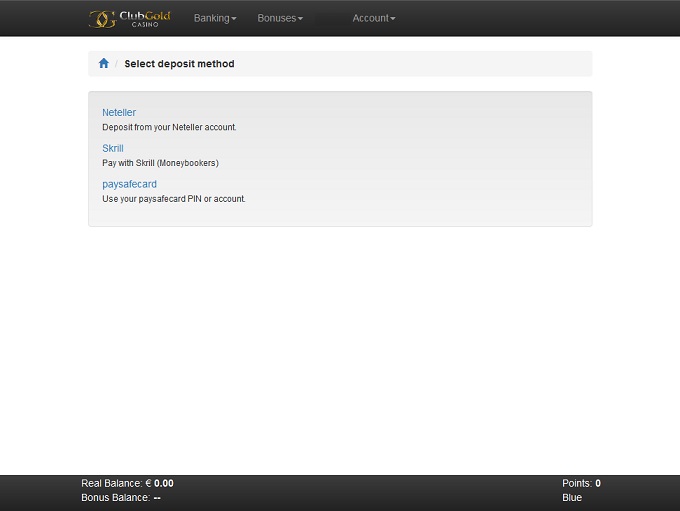This screenshot has width=680, height=511.
Task: Click the Points counter in the footer
Action: [581, 483]
